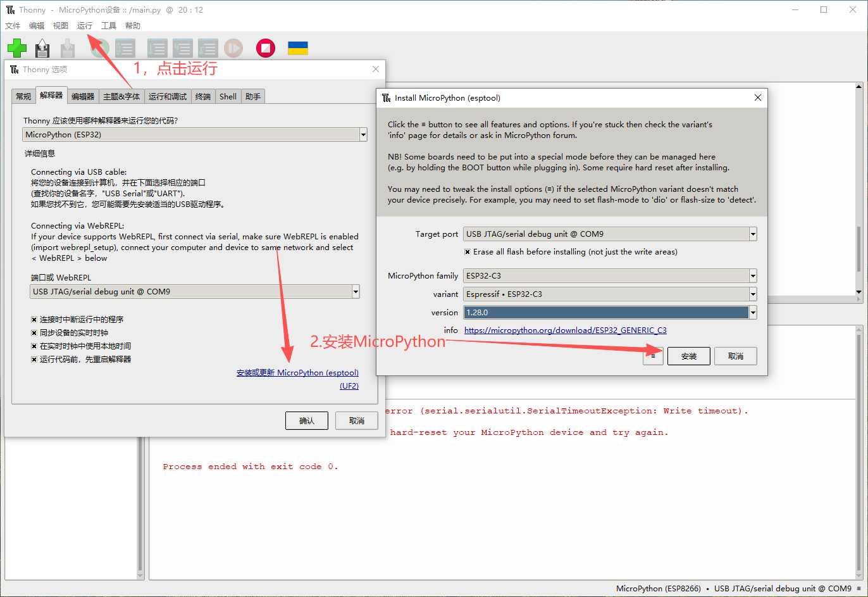The image size is (868, 597).
Task: Click the greyed Save icon in the toolbar
Action: tap(68, 48)
